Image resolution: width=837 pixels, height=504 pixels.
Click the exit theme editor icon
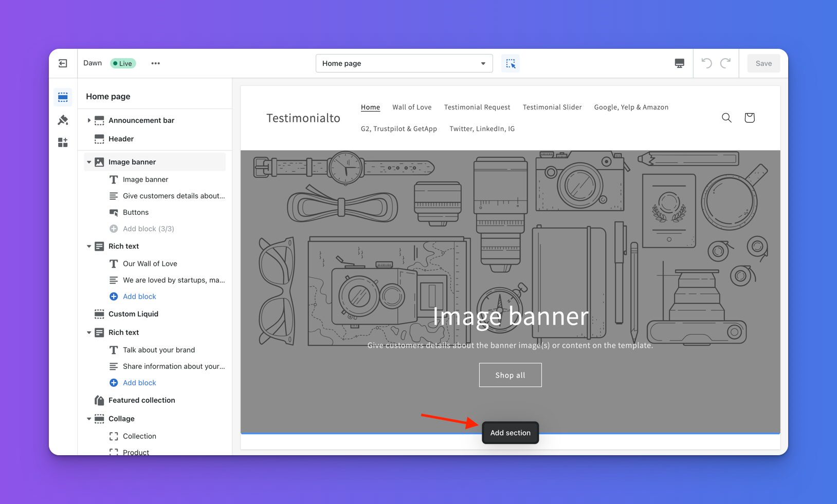(63, 63)
